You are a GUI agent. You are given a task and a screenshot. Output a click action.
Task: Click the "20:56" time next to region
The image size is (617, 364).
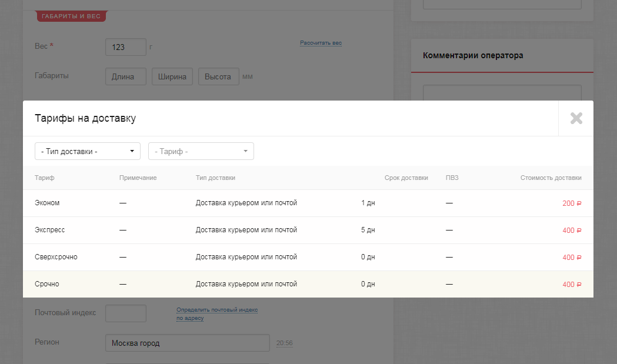pos(285,343)
